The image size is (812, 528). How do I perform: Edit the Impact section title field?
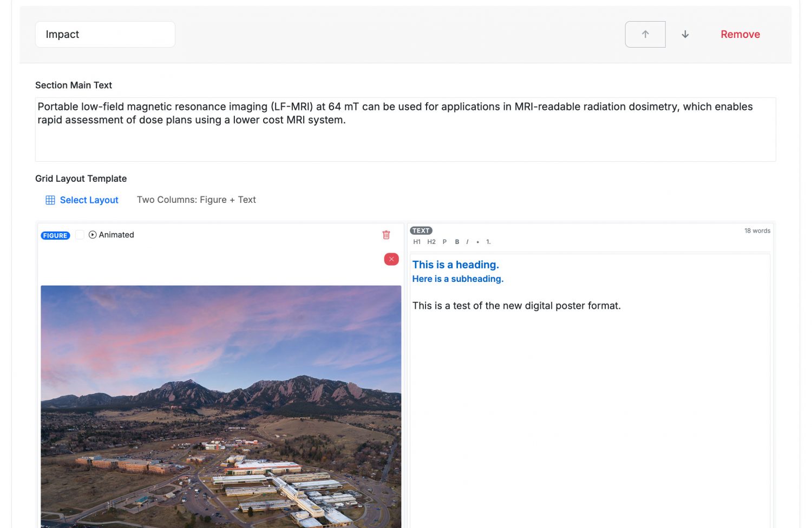point(105,34)
